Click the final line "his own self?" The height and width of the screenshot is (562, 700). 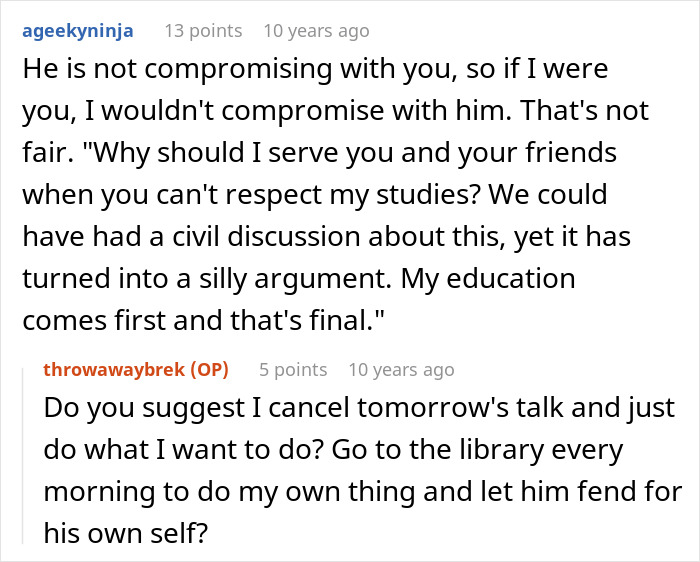125,533
